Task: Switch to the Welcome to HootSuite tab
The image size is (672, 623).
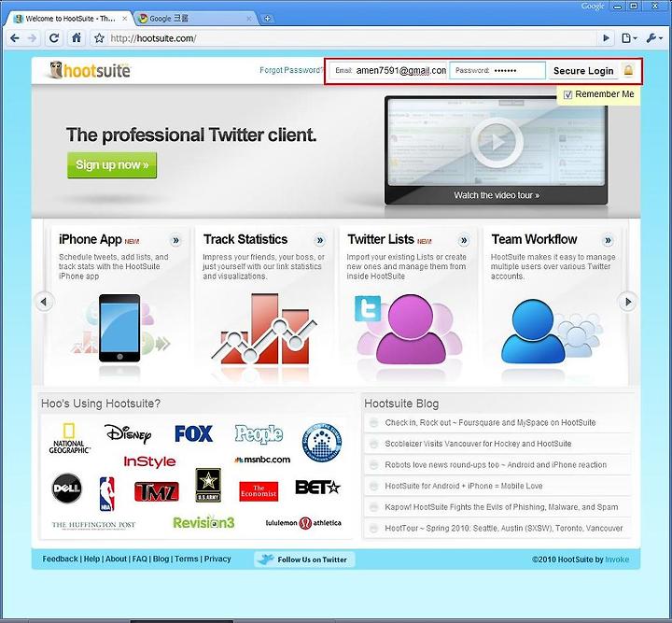Action: click(70, 19)
